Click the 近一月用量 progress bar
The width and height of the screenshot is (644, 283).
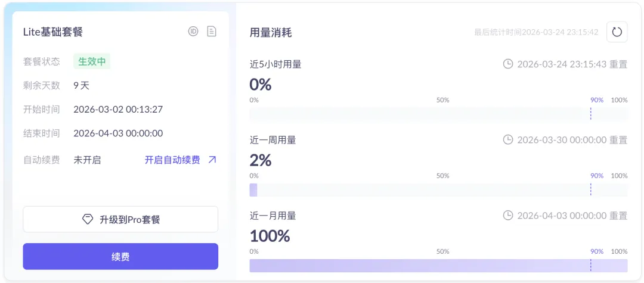[438, 266]
